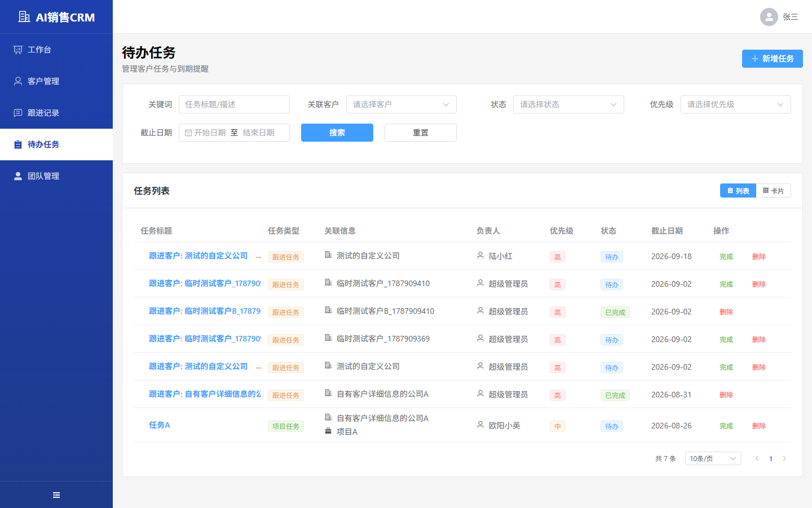Open the 跟进记录 menu item
812x508 pixels.
pos(56,113)
